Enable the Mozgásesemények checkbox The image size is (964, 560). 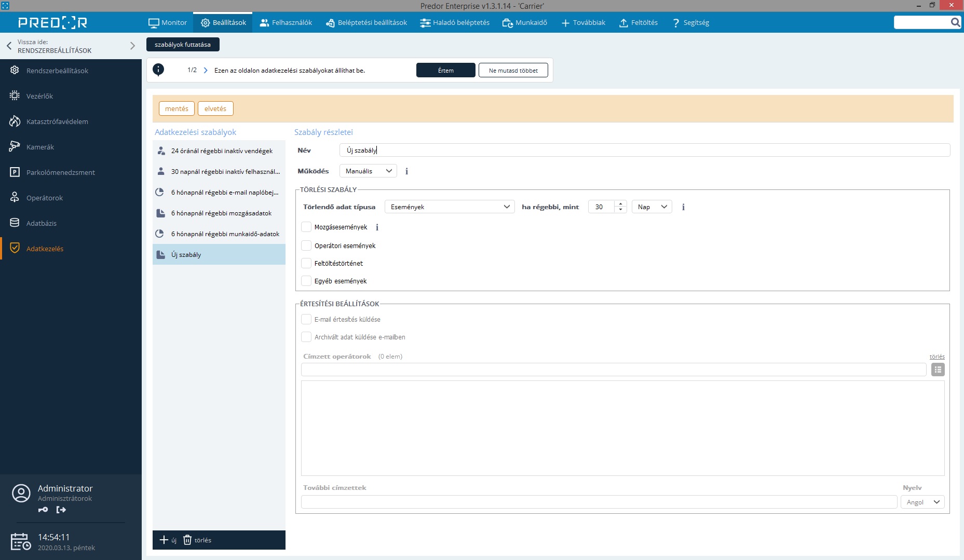pyautogui.click(x=306, y=227)
